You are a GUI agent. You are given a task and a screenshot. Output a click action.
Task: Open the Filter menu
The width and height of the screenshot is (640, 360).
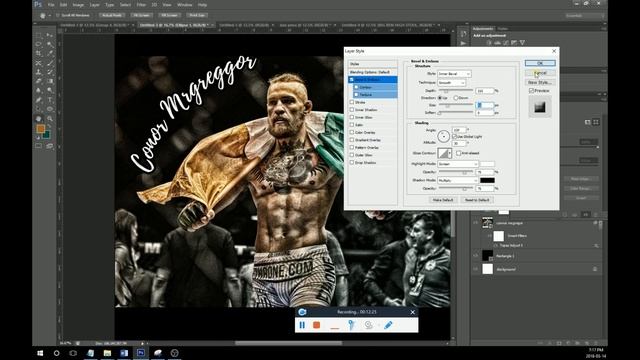(141, 5)
